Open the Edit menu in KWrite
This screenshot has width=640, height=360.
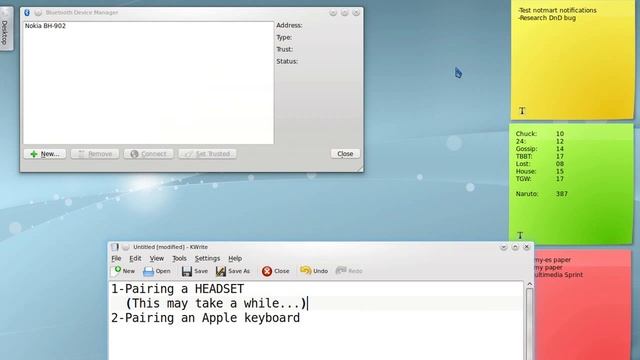click(135, 258)
